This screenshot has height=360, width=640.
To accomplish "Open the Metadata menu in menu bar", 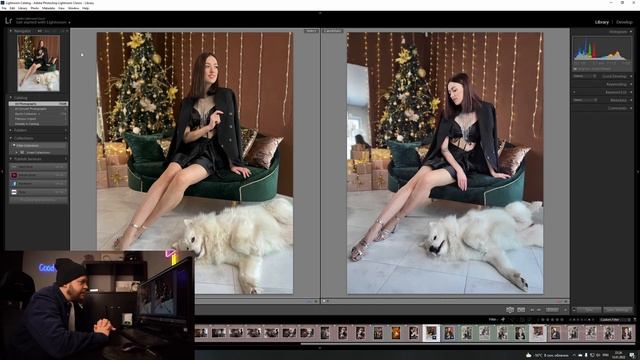I will [x=49, y=8].
